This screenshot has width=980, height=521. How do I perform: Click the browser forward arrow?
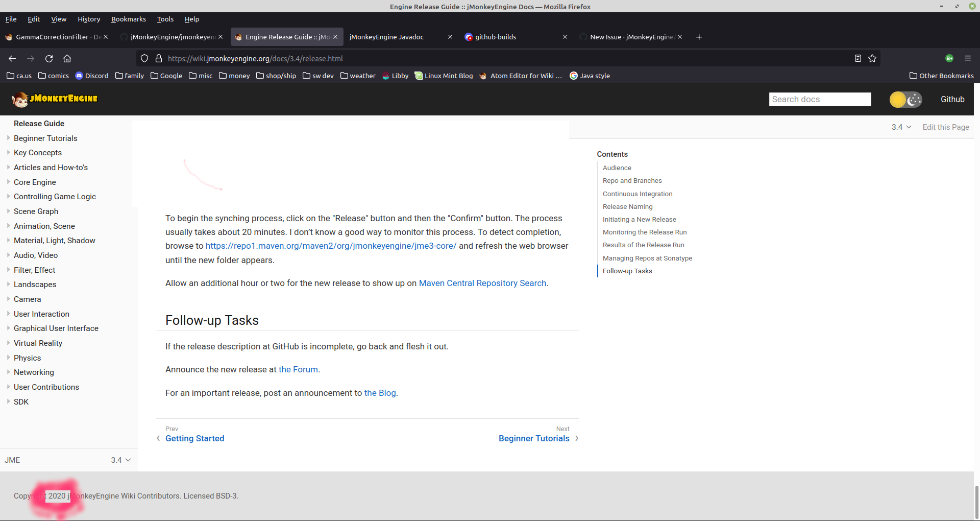coord(31,58)
